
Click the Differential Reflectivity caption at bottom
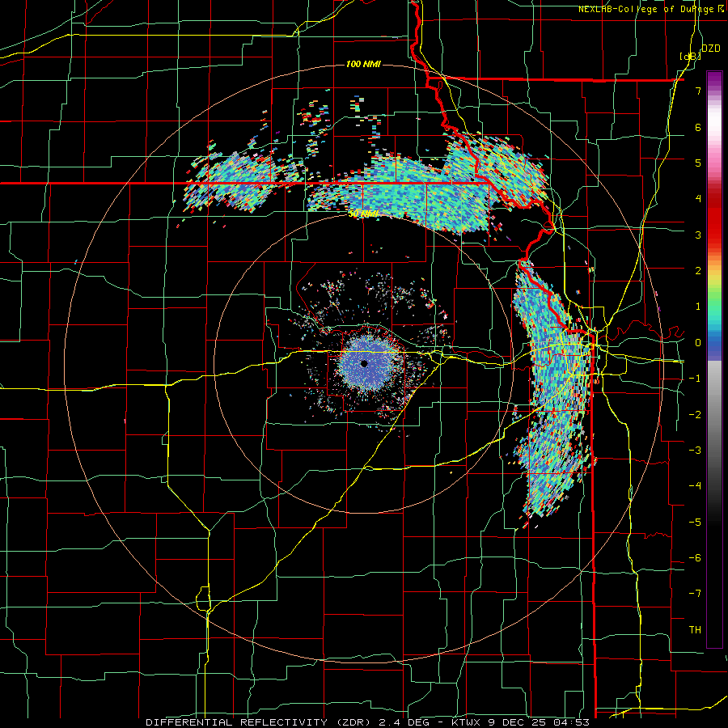point(368,722)
